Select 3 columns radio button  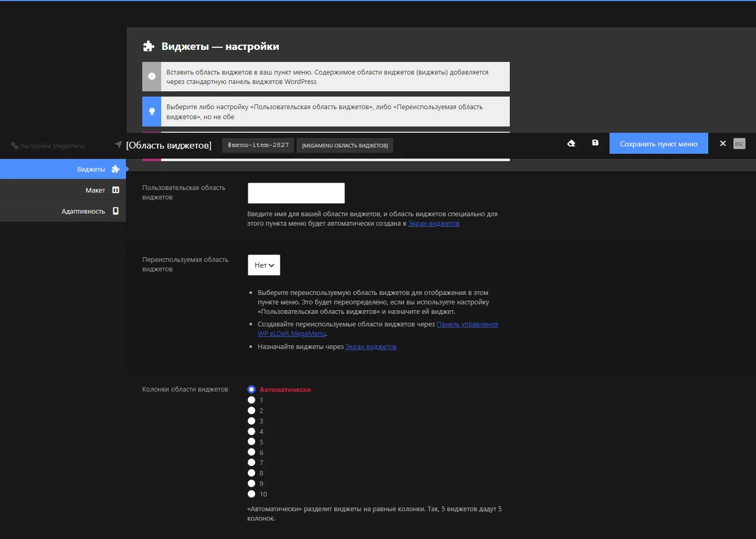[x=251, y=421]
